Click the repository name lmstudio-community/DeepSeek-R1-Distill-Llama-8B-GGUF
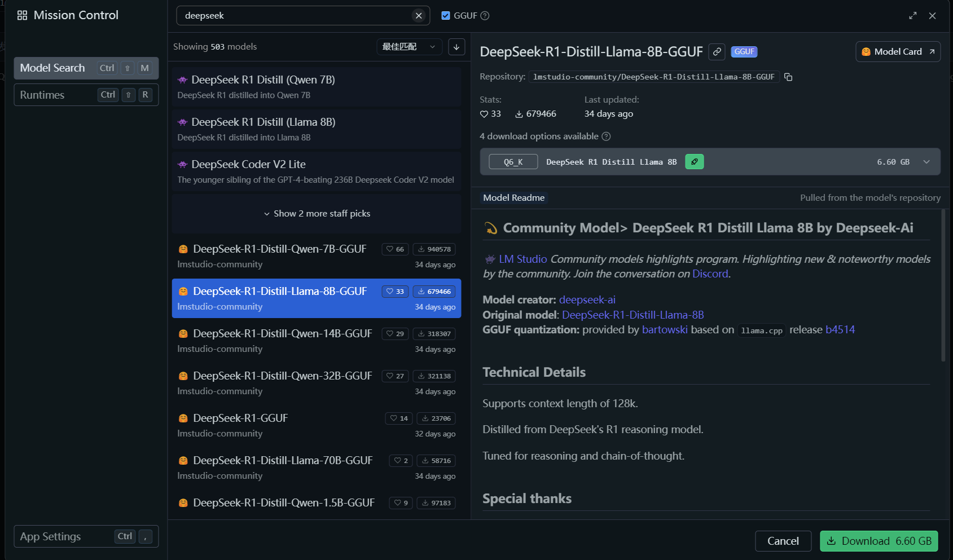Screen dimensions: 953x560 pos(653,77)
